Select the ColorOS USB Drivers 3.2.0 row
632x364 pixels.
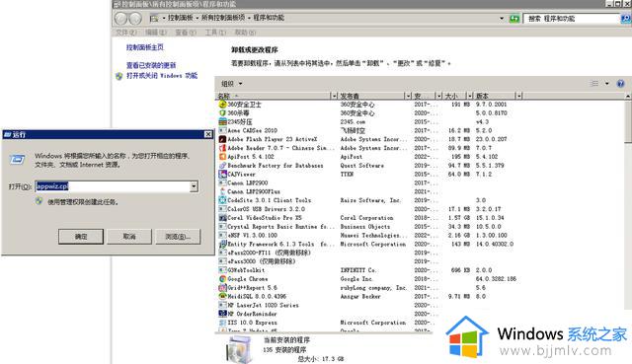click(x=369, y=209)
